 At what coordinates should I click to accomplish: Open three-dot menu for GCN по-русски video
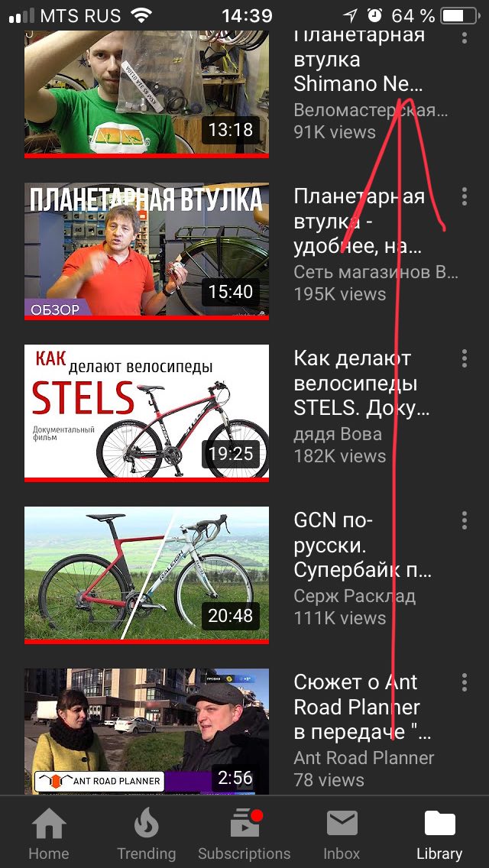click(464, 520)
